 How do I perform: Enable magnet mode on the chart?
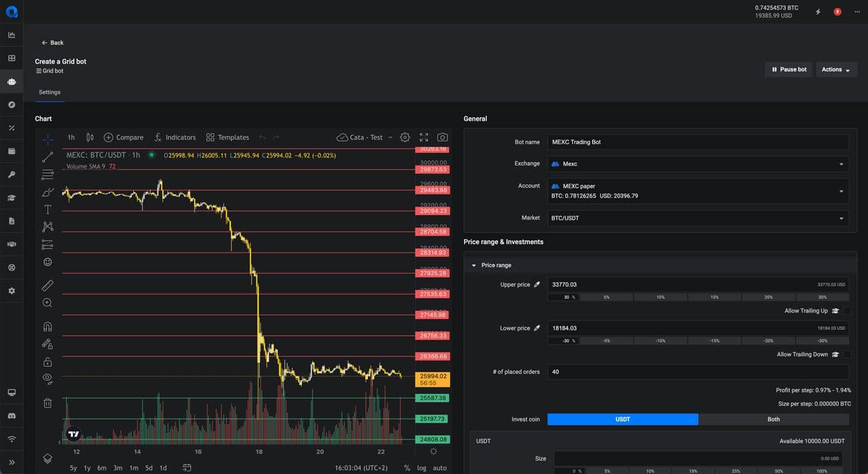coord(47,327)
